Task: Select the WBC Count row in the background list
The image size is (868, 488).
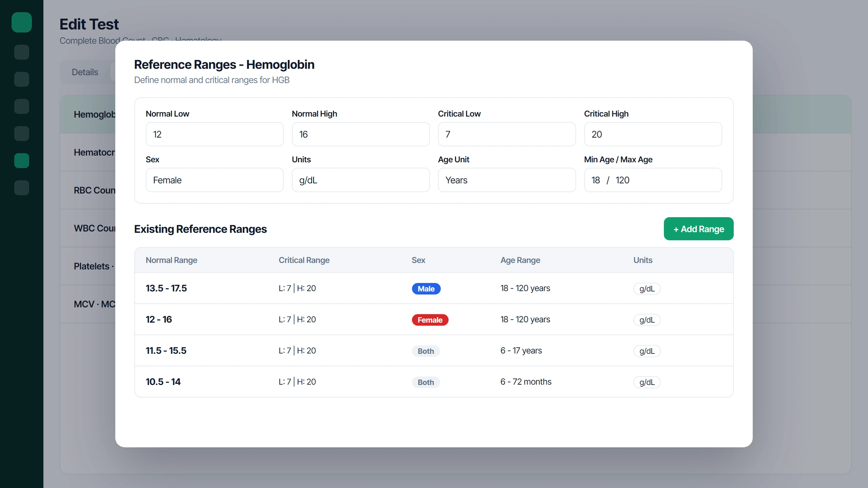Action: point(88,228)
